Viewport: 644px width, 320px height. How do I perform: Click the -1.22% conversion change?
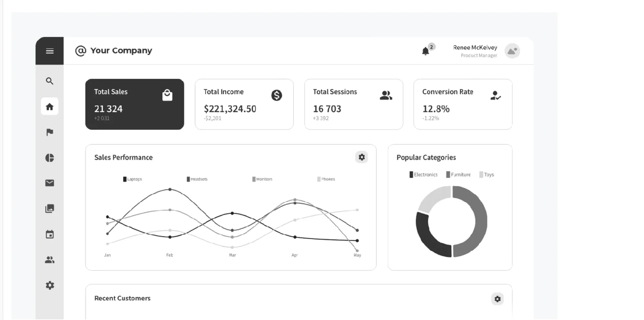click(x=430, y=118)
